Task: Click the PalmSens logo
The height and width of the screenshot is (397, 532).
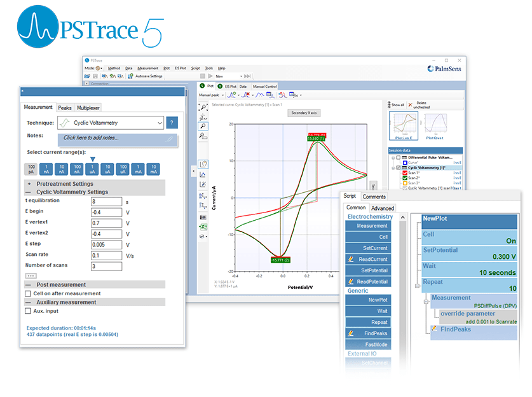Action: [x=444, y=69]
